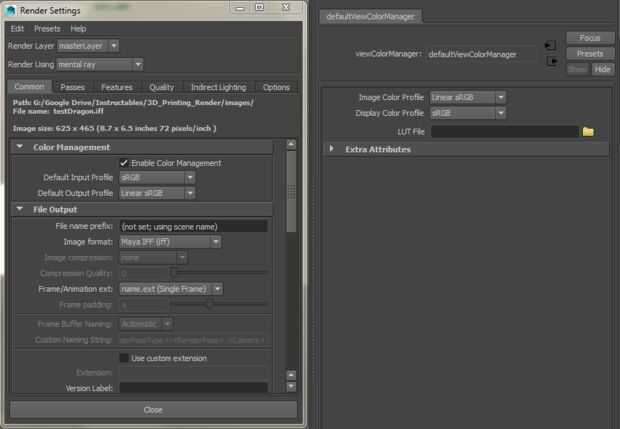Open Render Using mental ray dropdown
The image size is (620, 429).
(x=100, y=64)
